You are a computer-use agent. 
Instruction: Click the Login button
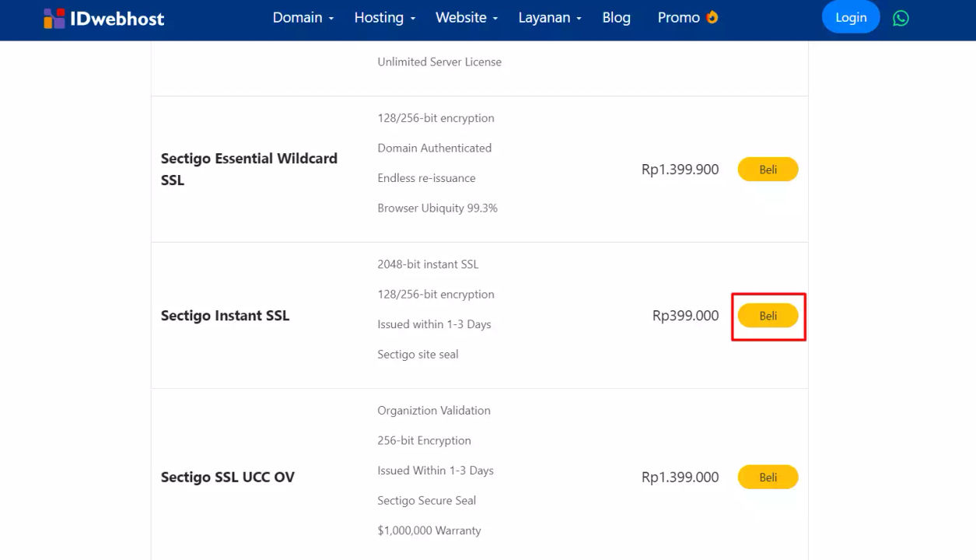(851, 17)
